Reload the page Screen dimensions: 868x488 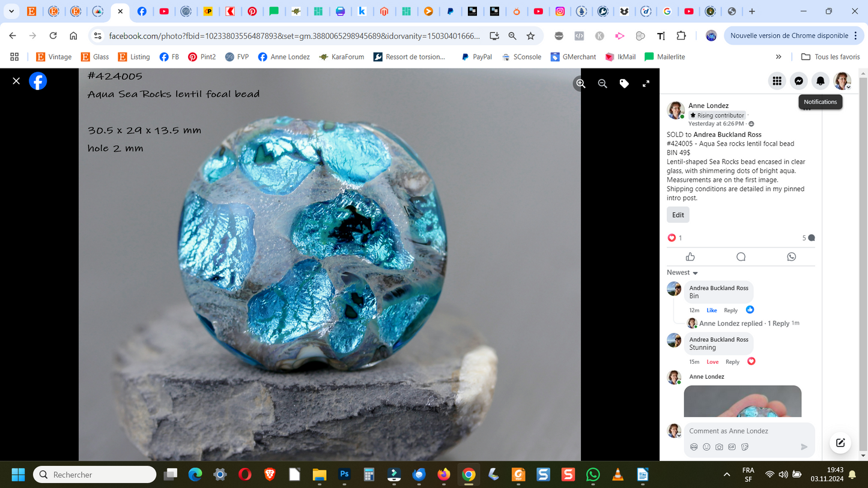(x=53, y=36)
